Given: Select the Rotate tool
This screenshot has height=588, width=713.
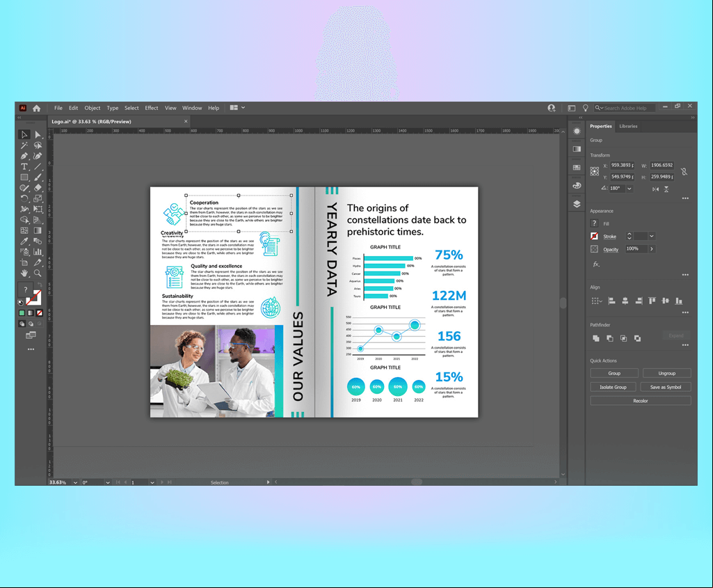Looking at the screenshot, I should pos(24,198).
